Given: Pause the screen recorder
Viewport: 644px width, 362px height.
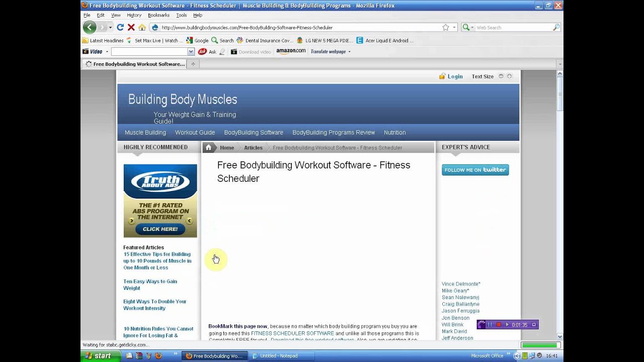Looking at the screenshot, I should click(490, 325).
